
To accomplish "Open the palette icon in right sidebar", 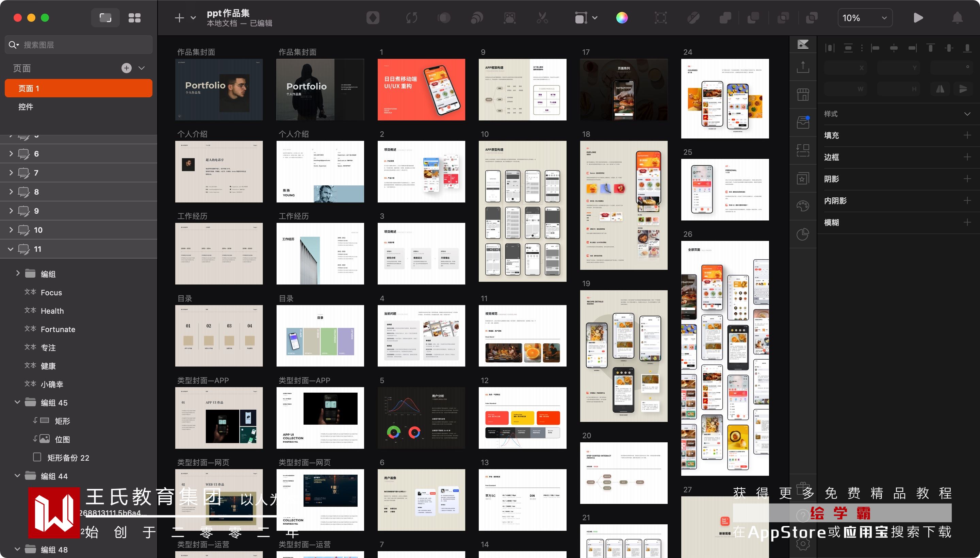I will [803, 206].
